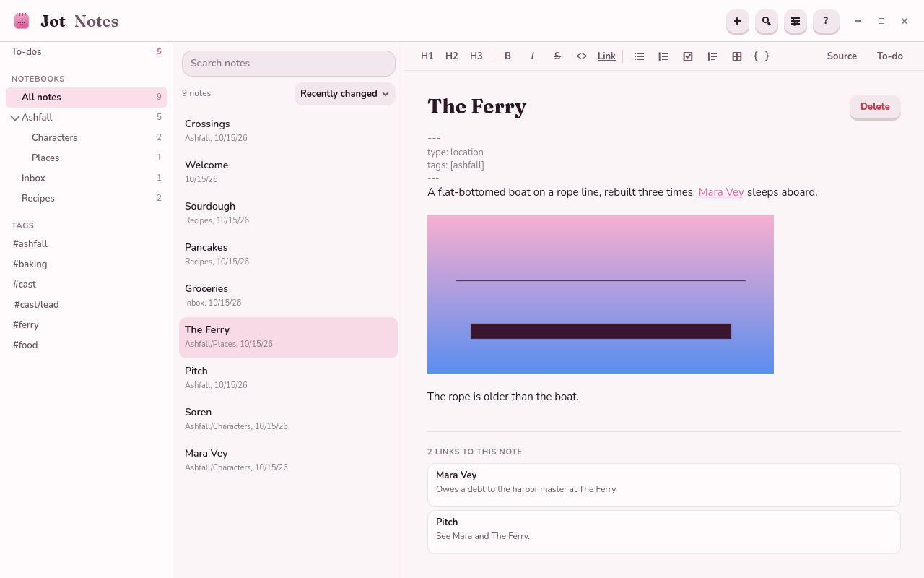Open the Characters notebook
This screenshot has height=578, width=924.
(x=87, y=137)
